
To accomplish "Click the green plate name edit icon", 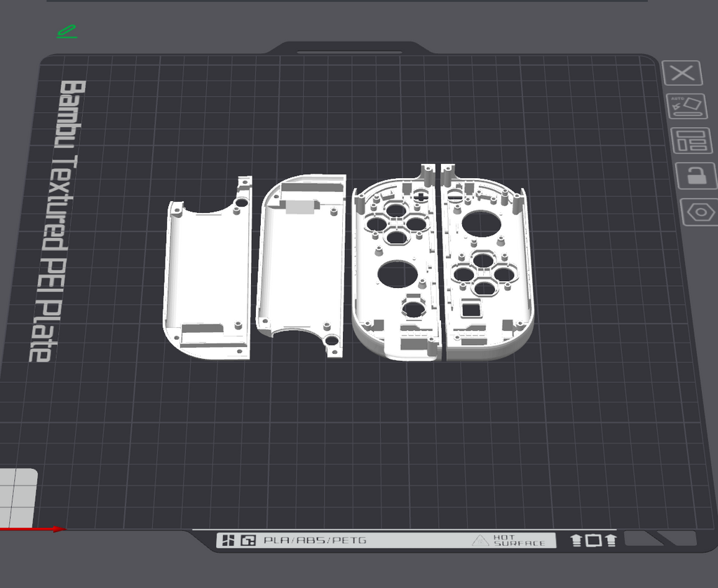I will 67,32.
